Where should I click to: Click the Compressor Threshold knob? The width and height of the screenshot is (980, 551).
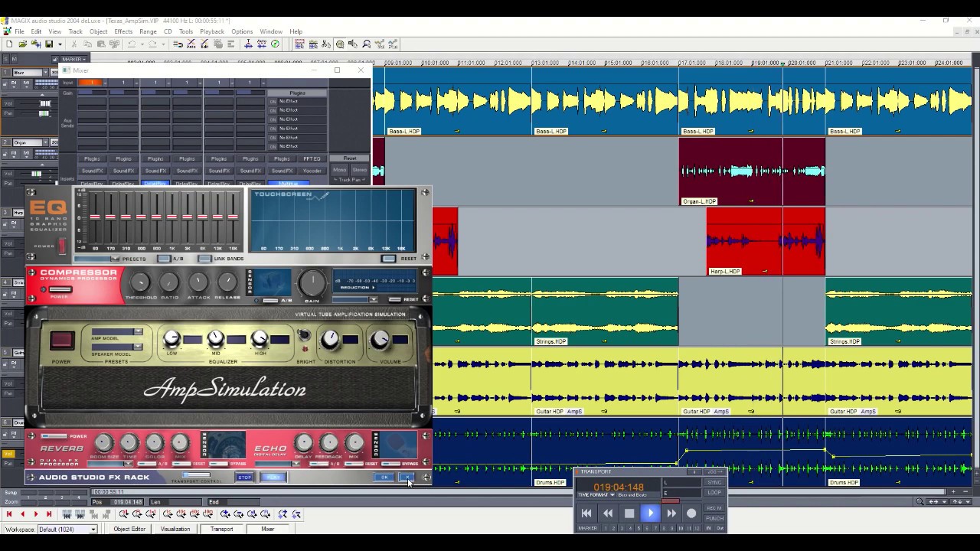pyautogui.click(x=140, y=282)
